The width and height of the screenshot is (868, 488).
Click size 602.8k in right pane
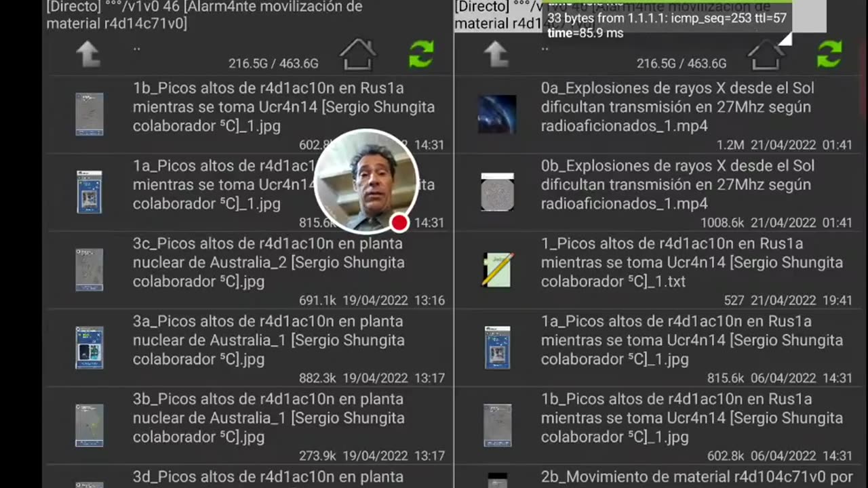(x=726, y=457)
